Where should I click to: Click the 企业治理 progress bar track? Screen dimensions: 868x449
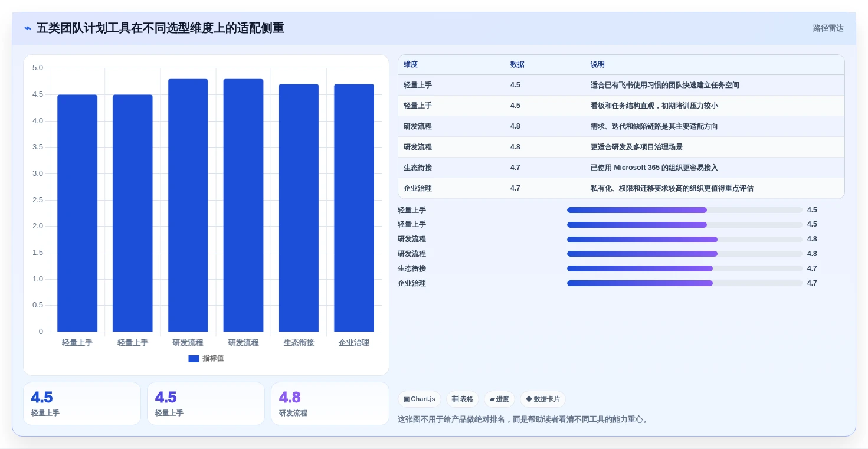[684, 283]
